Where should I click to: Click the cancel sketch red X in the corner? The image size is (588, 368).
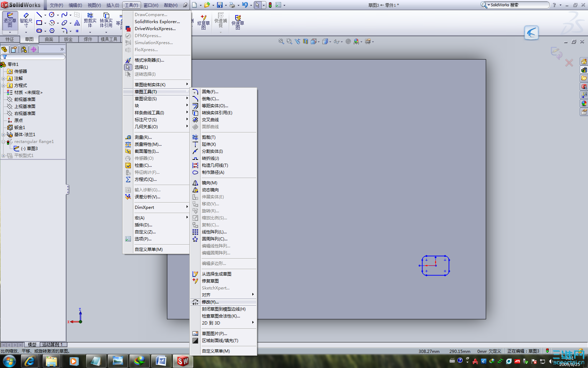tap(569, 63)
